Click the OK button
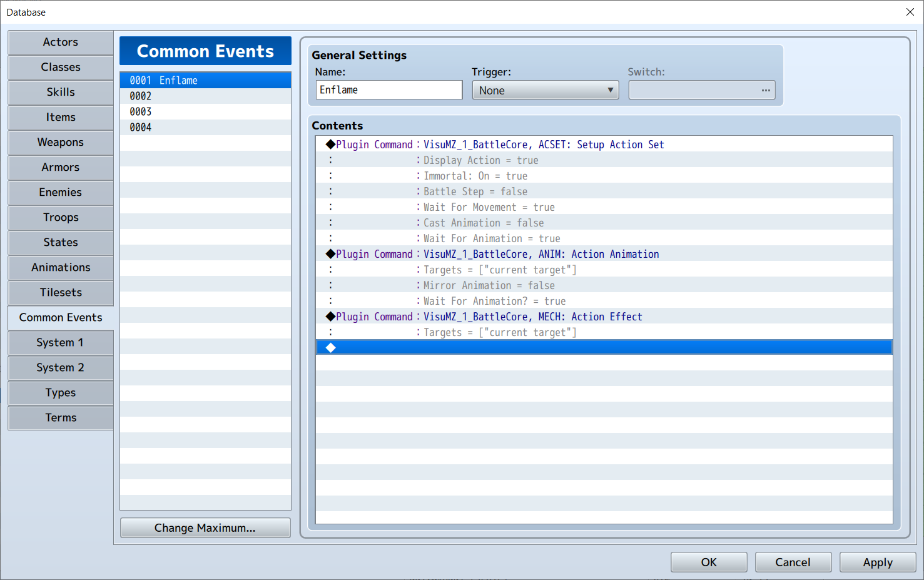This screenshot has width=924, height=580. coord(709,562)
